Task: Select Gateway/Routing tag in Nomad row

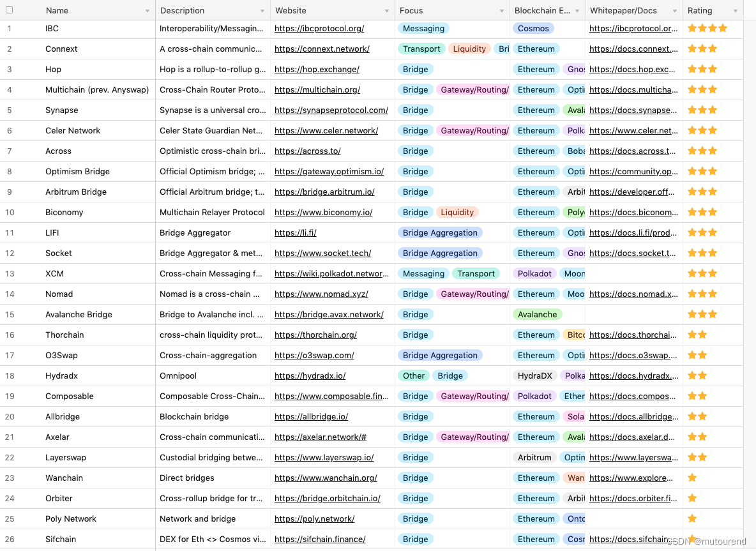Action: (x=473, y=294)
